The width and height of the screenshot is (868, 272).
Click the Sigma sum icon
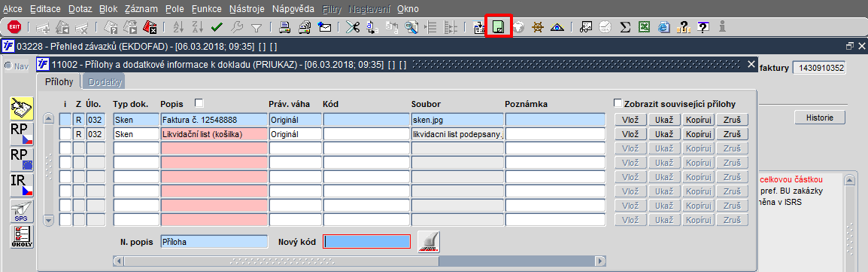pos(626,26)
